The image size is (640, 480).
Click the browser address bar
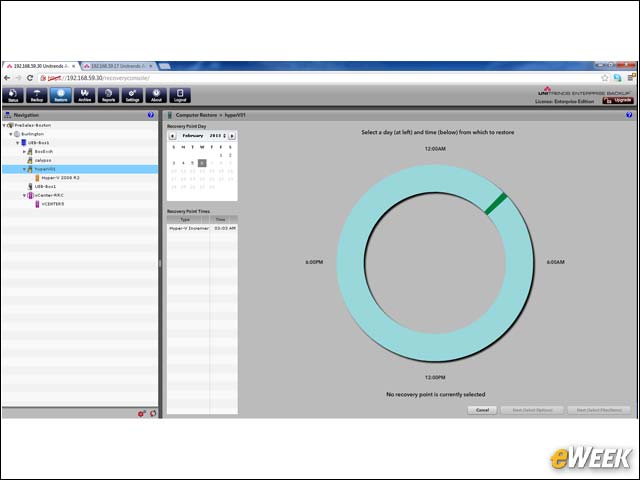(318, 78)
